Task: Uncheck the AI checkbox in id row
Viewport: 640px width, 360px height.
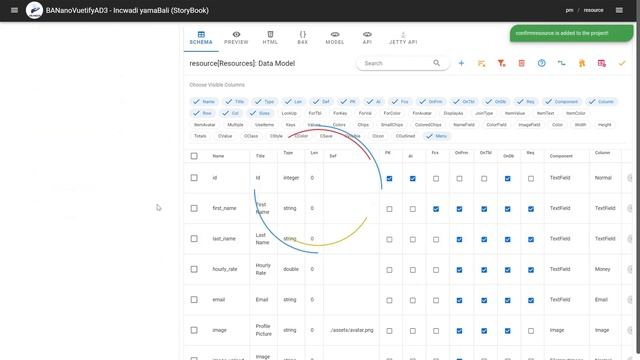Action: click(413, 178)
